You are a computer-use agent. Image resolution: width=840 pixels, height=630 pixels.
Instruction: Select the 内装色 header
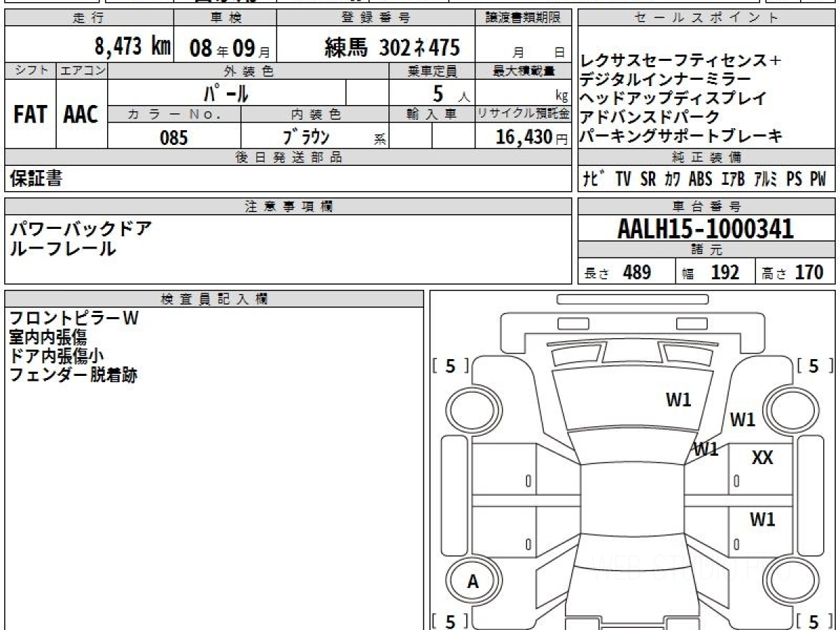pyautogui.click(x=315, y=114)
